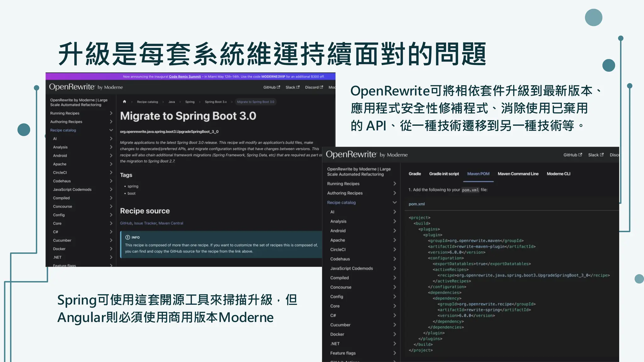
Task: Open the Slack link in the right screenshot header
Action: [596, 155]
